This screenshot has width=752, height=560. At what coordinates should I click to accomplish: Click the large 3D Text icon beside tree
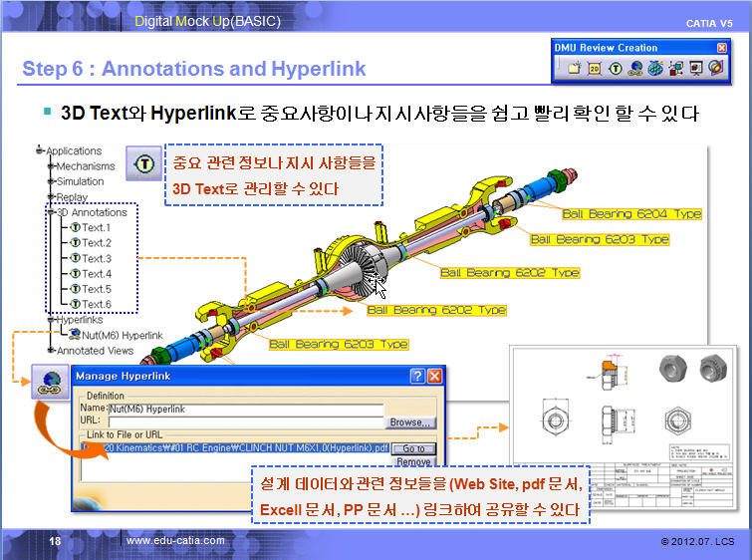(143, 163)
